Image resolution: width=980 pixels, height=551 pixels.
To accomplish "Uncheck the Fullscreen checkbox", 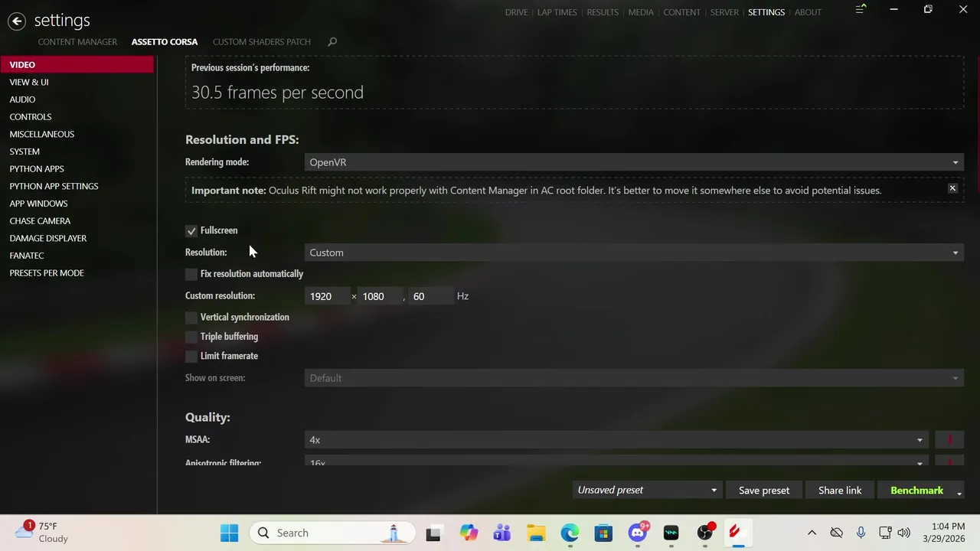I will [191, 230].
